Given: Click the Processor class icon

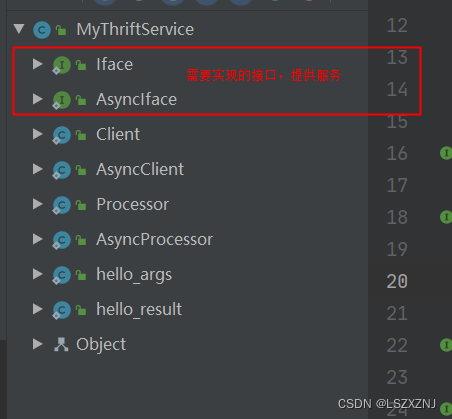Looking at the screenshot, I should coord(62,205).
